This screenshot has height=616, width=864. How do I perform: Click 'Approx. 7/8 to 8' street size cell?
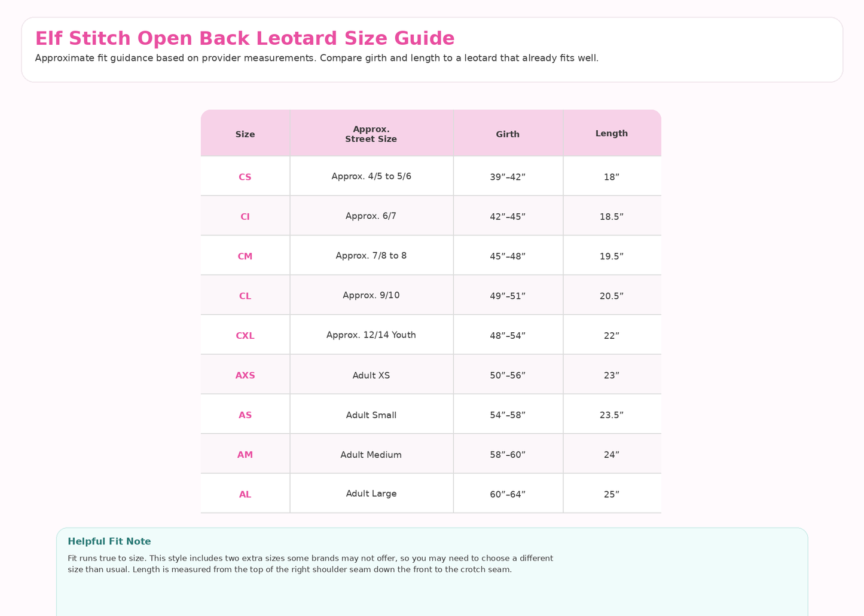pos(371,256)
